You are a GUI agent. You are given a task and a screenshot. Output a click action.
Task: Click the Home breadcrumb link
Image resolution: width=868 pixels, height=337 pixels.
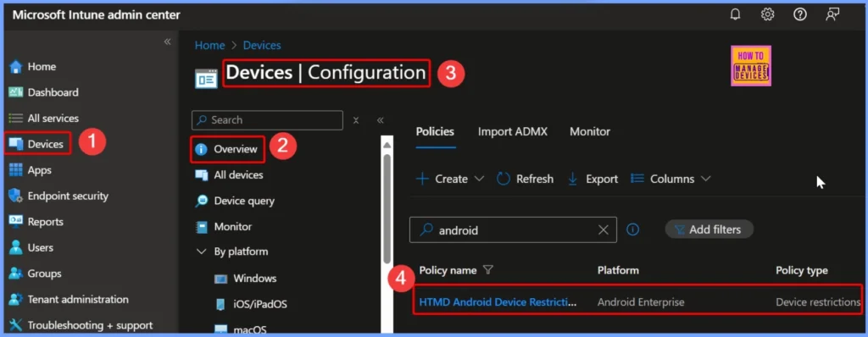[210, 46]
